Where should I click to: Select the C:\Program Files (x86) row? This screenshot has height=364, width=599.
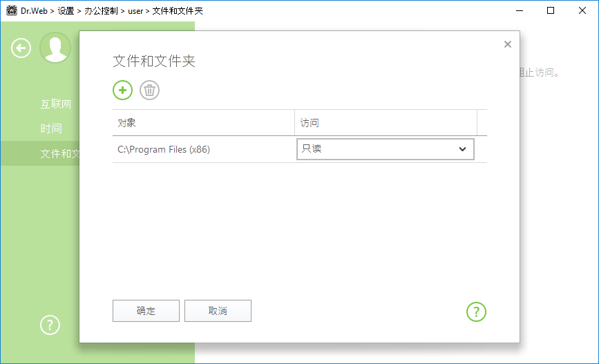pos(202,149)
